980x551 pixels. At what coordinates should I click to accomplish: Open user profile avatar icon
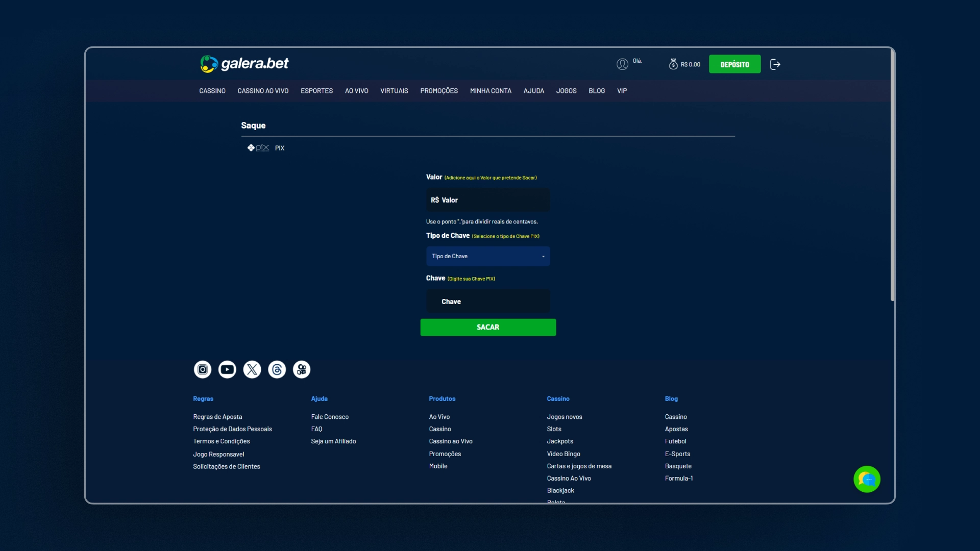point(622,64)
